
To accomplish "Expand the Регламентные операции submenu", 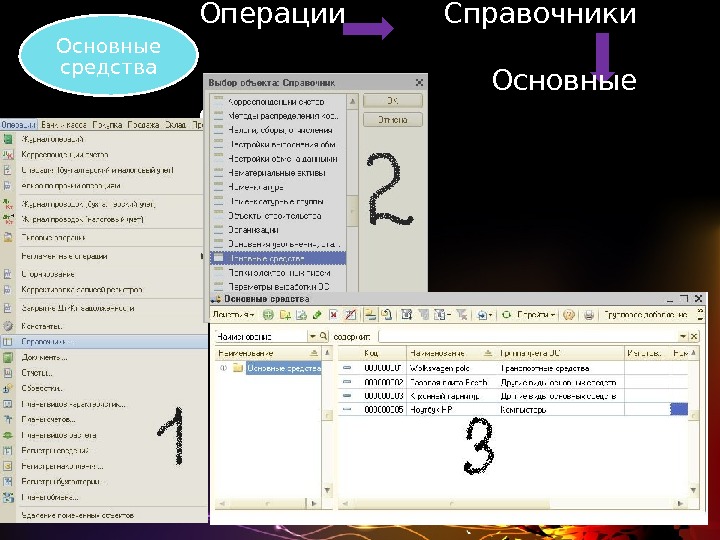I will tap(201, 256).
